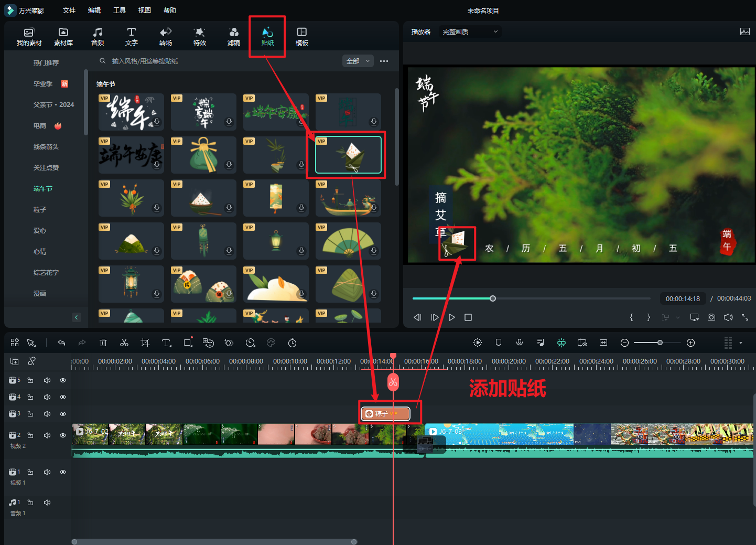Image resolution: width=756 pixels, height=545 pixels.
Task: Click the stop button in player
Action: click(468, 317)
